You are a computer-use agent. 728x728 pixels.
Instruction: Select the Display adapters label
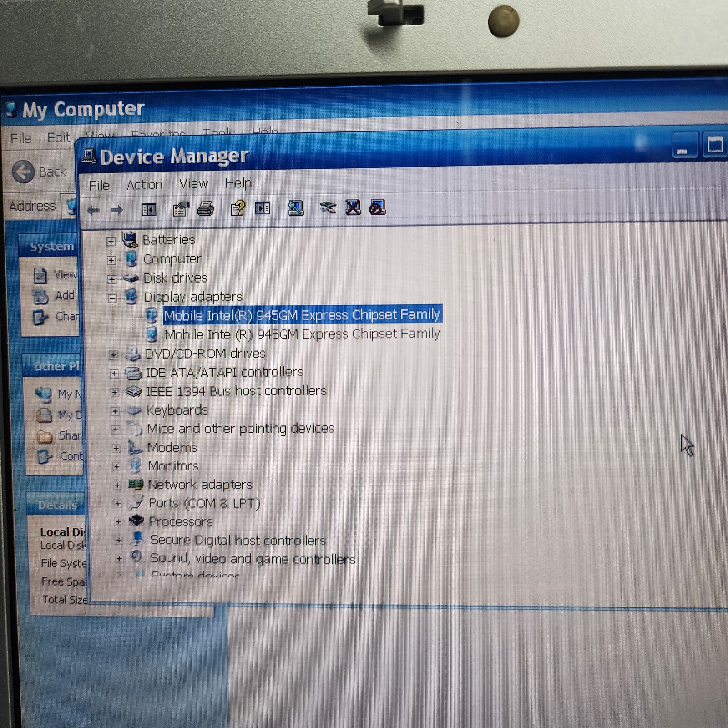pos(193,297)
